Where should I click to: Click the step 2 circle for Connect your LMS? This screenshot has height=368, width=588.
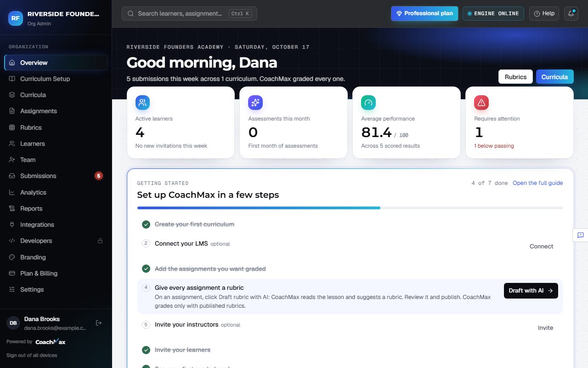[x=146, y=243]
